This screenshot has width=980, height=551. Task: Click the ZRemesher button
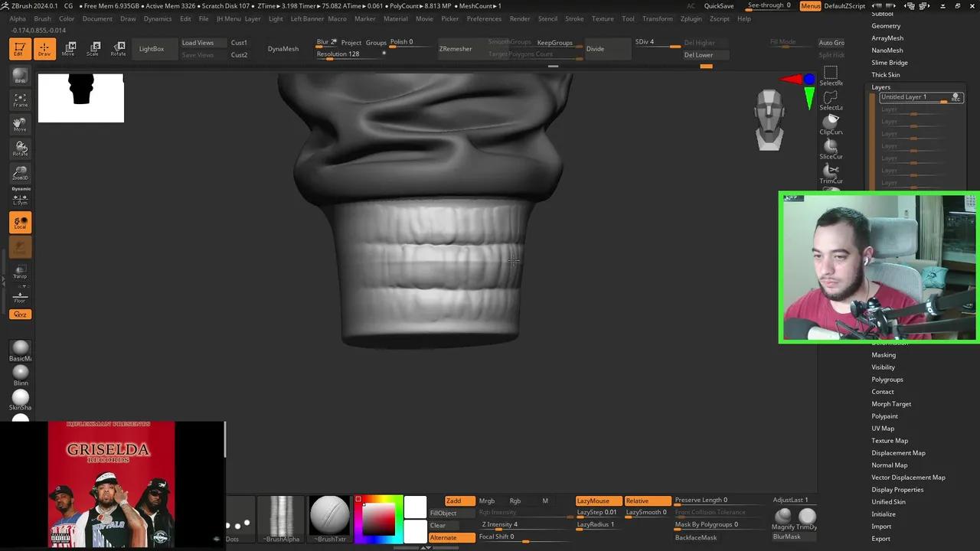pos(456,49)
